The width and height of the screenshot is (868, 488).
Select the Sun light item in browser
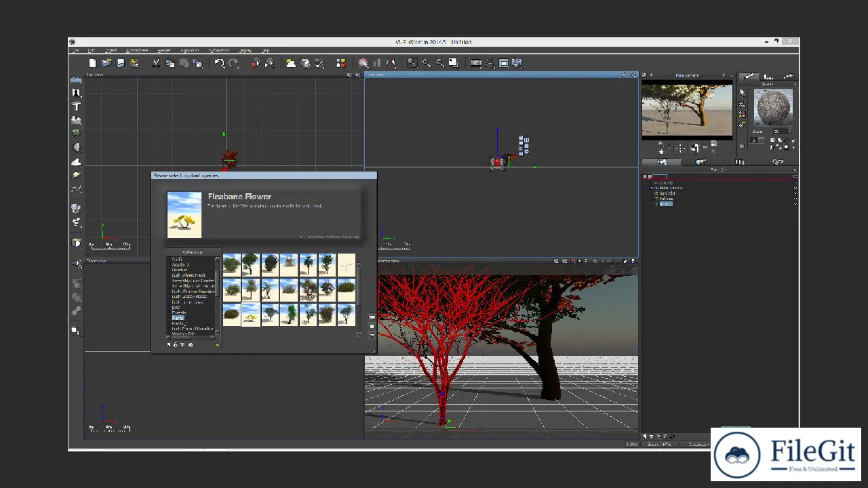click(667, 193)
